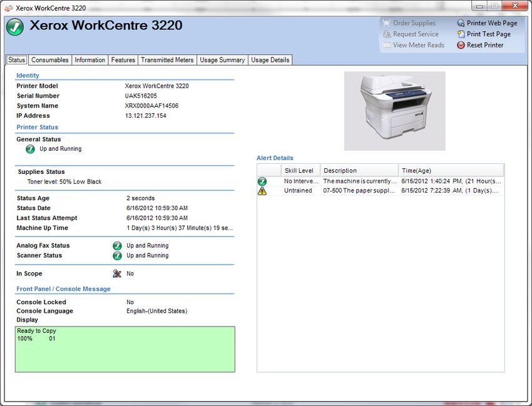Click the Status Date value
The image size is (532, 406).
[x=157, y=208]
